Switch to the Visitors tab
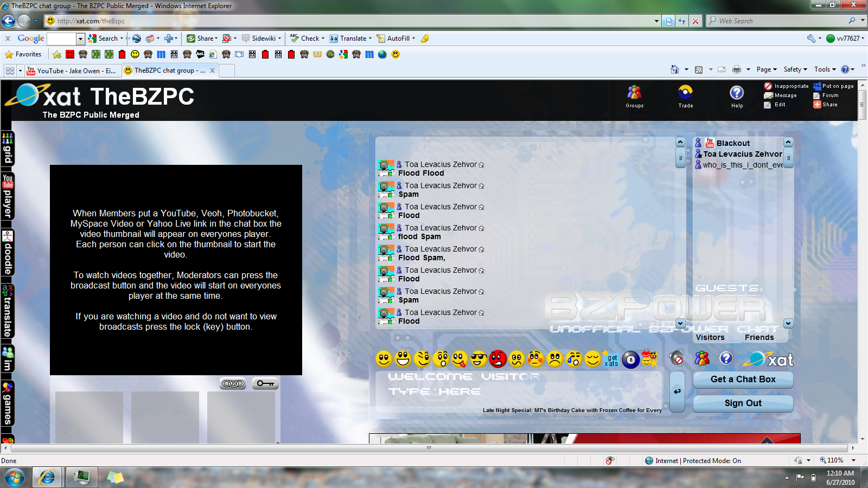Image resolution: width=868 pixels, height=488 pixels. click(x=710, y=337)
